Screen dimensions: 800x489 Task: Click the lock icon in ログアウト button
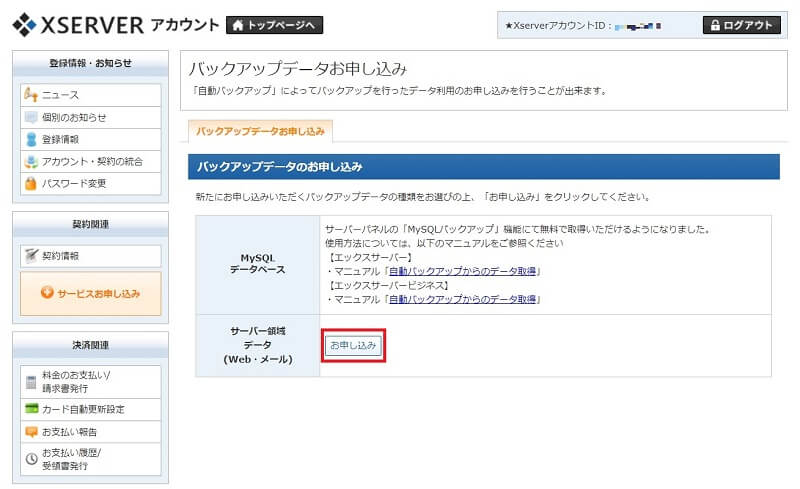[x=715, y=25]
